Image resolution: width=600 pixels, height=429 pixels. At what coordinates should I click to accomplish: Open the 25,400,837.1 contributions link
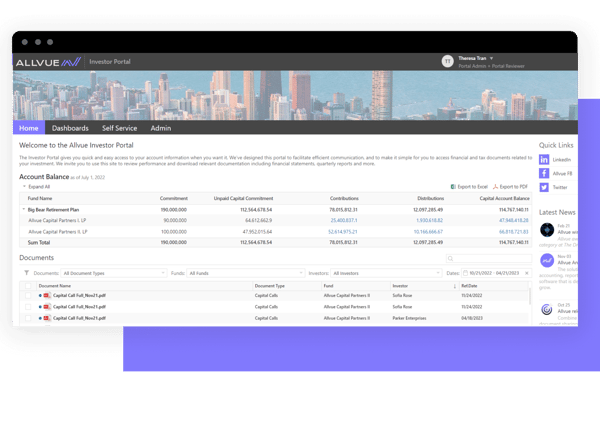point(344,220)
